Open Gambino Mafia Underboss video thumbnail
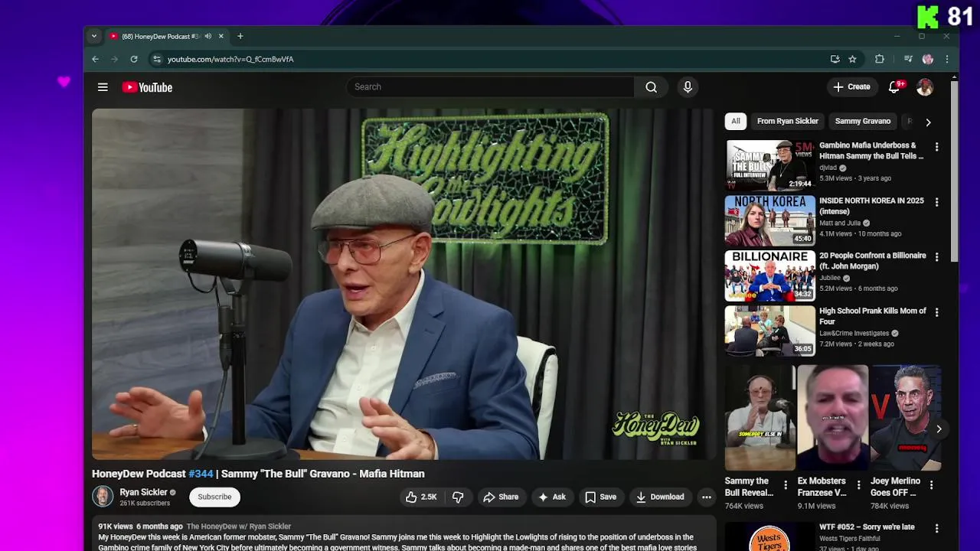 [770, 165]
